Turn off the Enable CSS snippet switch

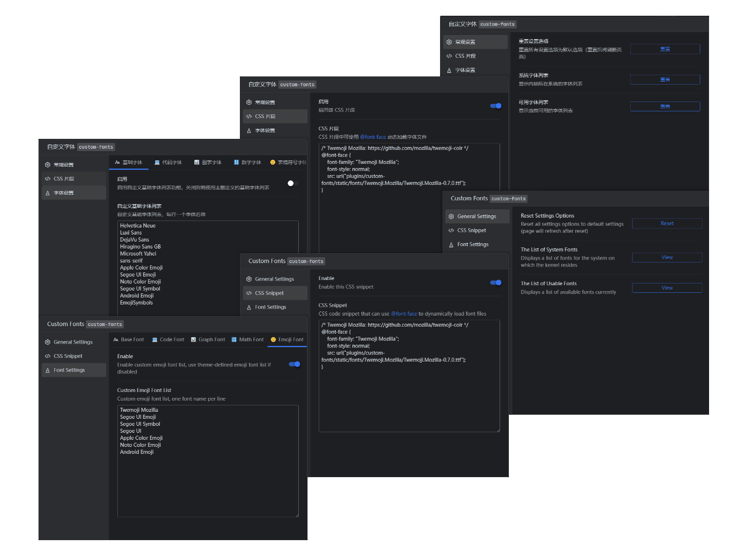pos(495,282)
